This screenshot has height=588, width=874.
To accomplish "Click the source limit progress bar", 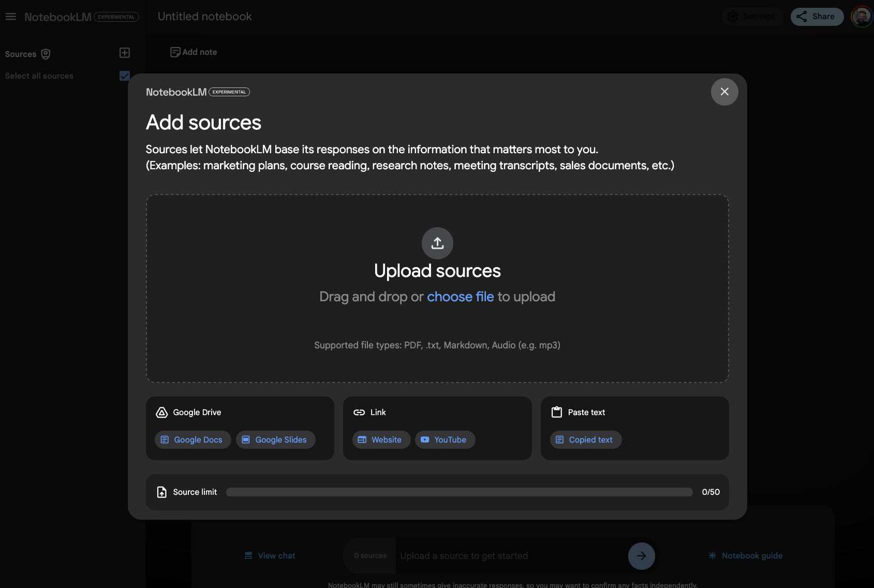I will (460, 492).
